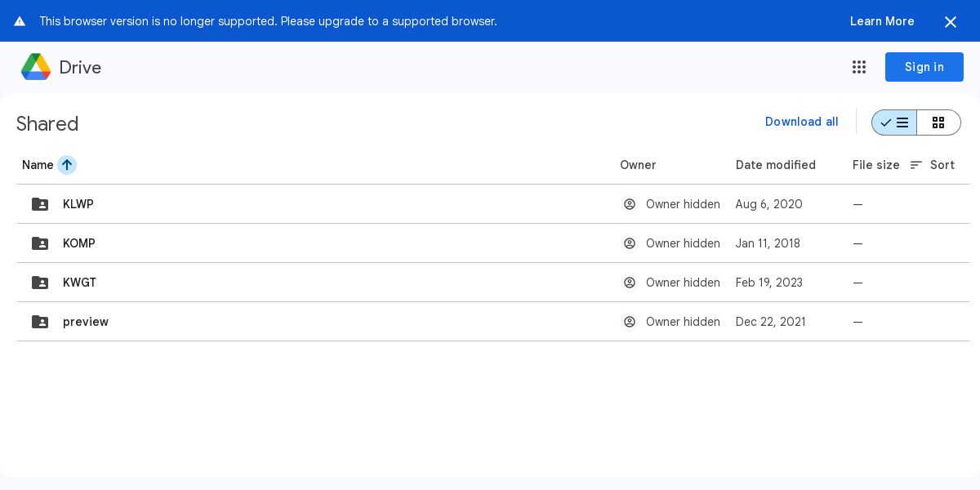980x490 pixels.
Task: Dismiss the unsupported browser banner
Action: pos(951,22)
